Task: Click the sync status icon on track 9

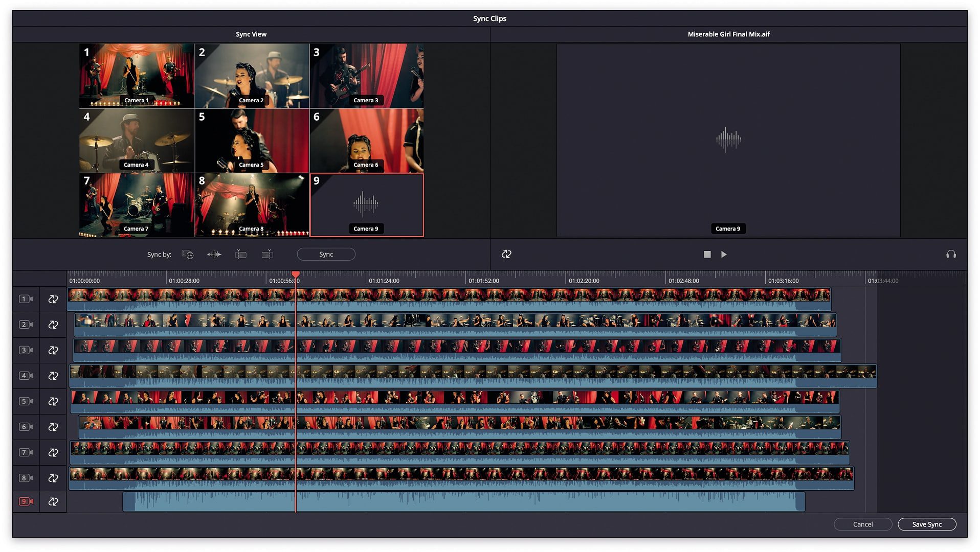Action: (53, 501)
